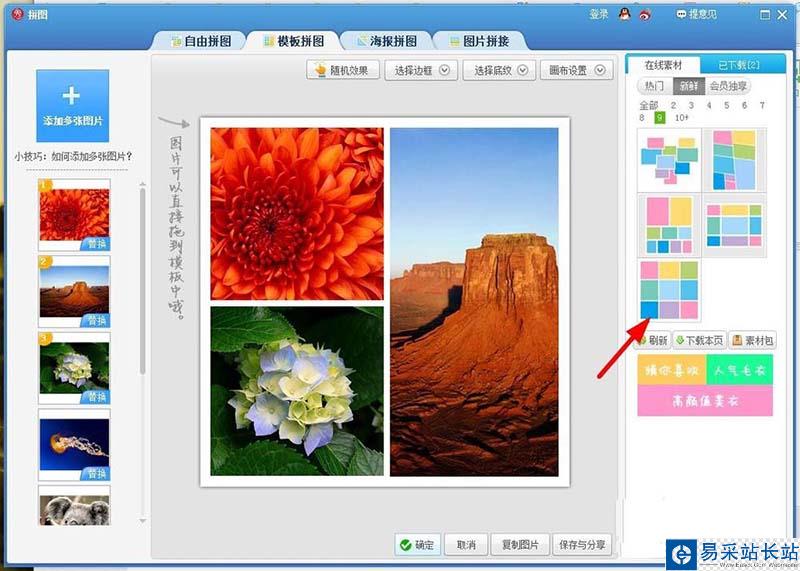Click the QQ penguin login icon
Screen dimensions: 800x571
click(x=624, y=14)
